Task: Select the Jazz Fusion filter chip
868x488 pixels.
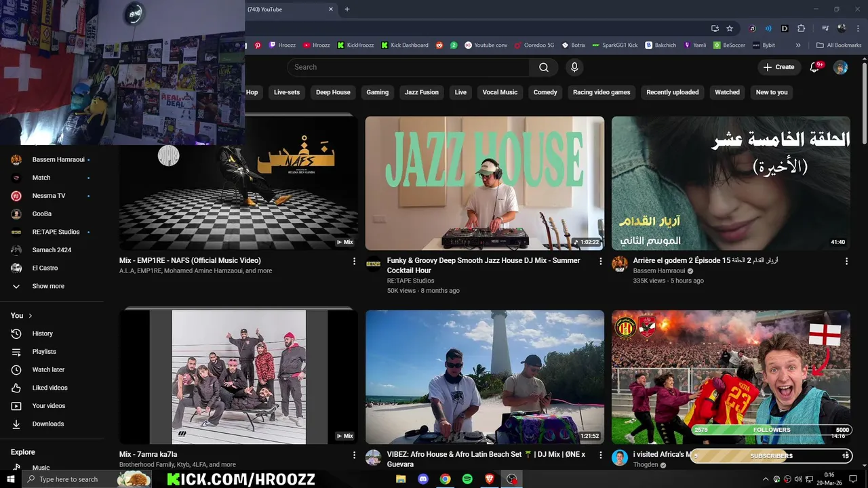Action: 422,92
